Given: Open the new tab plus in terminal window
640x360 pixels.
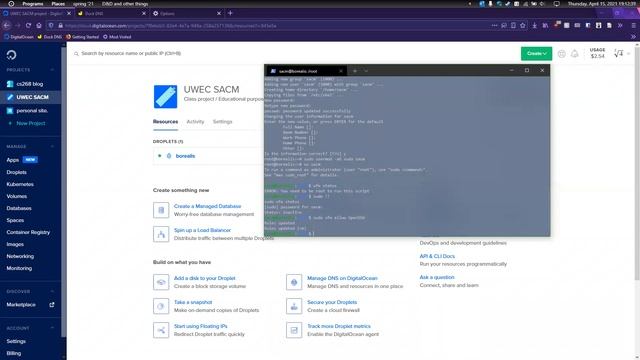Looking at the screenshot, I should (355, 71).
